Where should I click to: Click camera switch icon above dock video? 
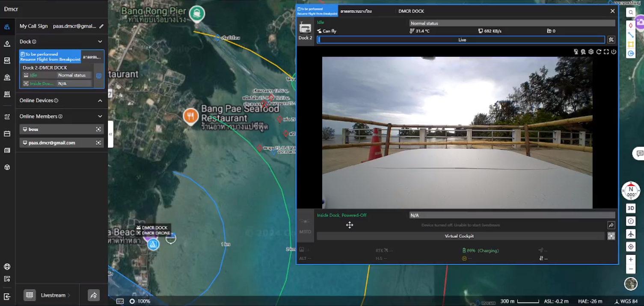583,52
